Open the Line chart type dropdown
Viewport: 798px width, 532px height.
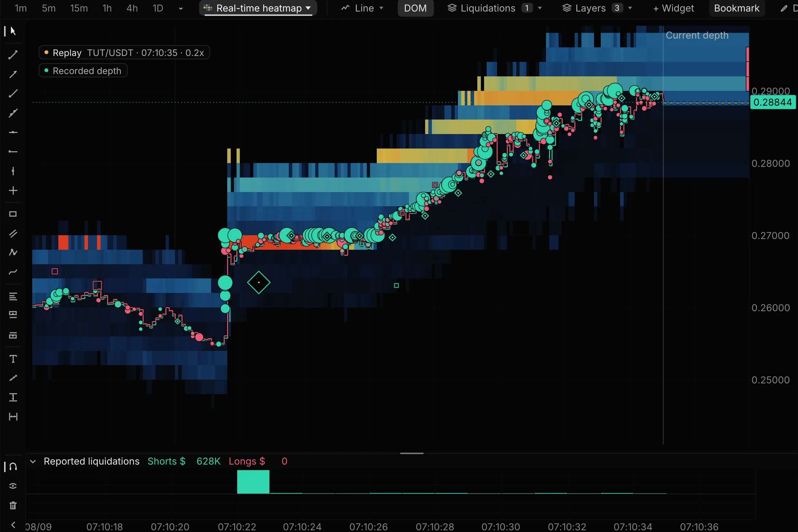click(x=362, y=8)
